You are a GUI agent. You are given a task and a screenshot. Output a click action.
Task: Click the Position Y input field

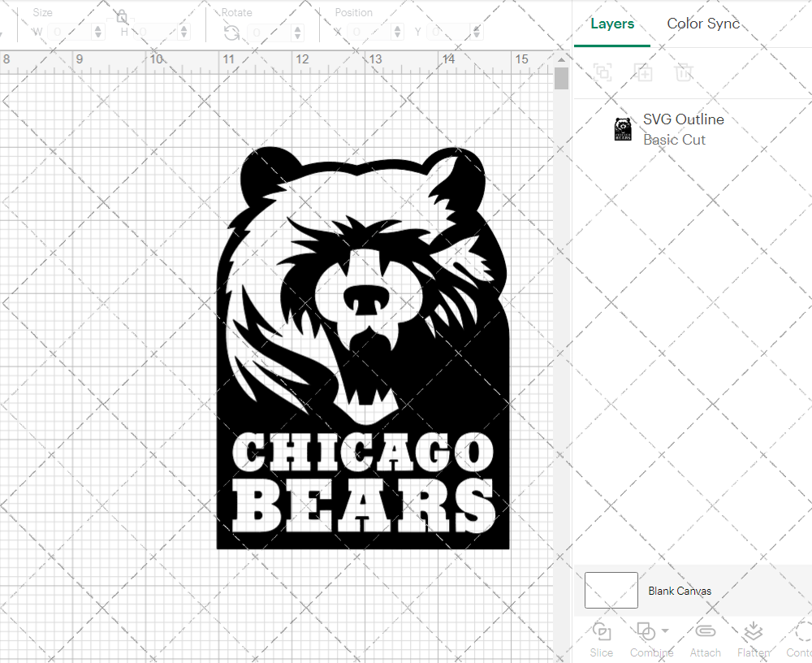point(450,32)
